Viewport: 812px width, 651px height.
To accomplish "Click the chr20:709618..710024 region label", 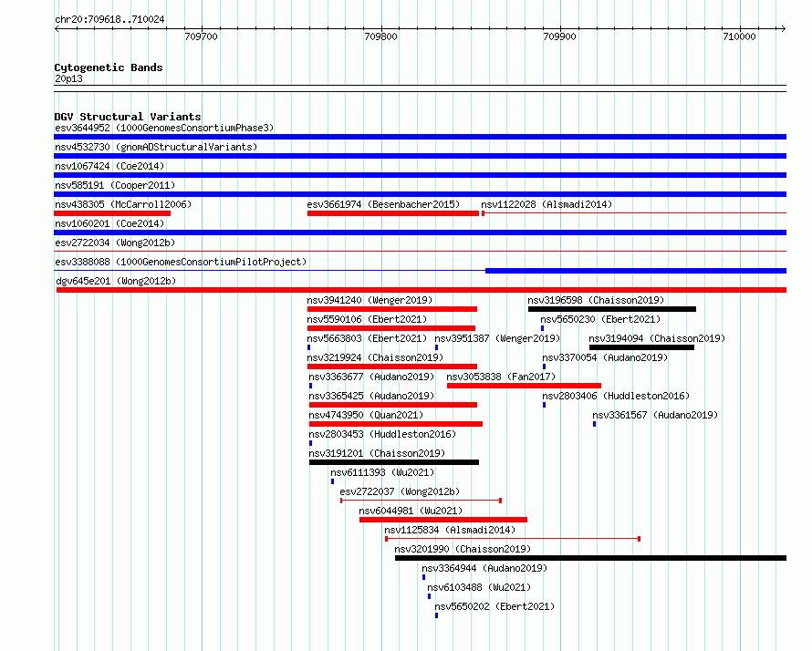I will [x=109, y=19].
